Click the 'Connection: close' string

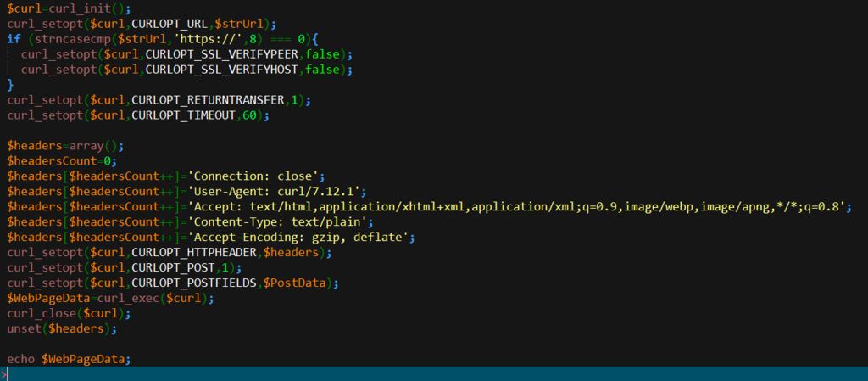(x=253, y=176)
